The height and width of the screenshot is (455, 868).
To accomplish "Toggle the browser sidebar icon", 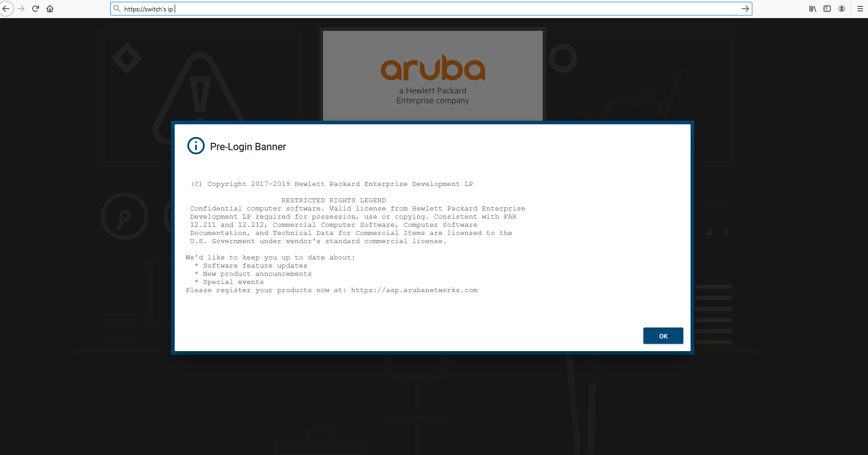I will [827, 9].
